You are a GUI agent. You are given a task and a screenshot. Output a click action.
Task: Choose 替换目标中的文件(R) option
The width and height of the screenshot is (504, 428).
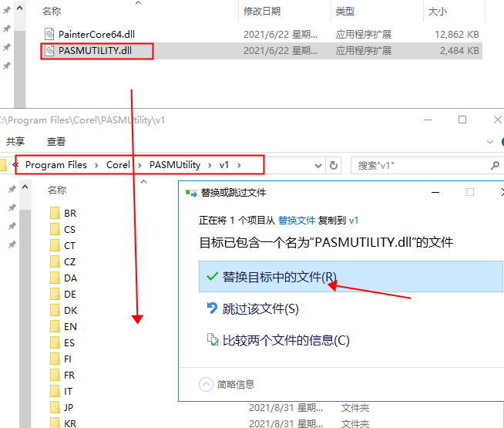(x=351, y=277)
